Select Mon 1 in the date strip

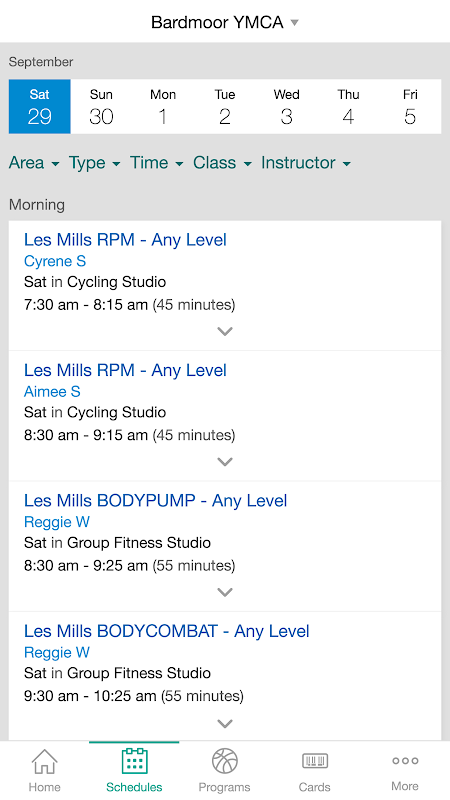point(163,107)
